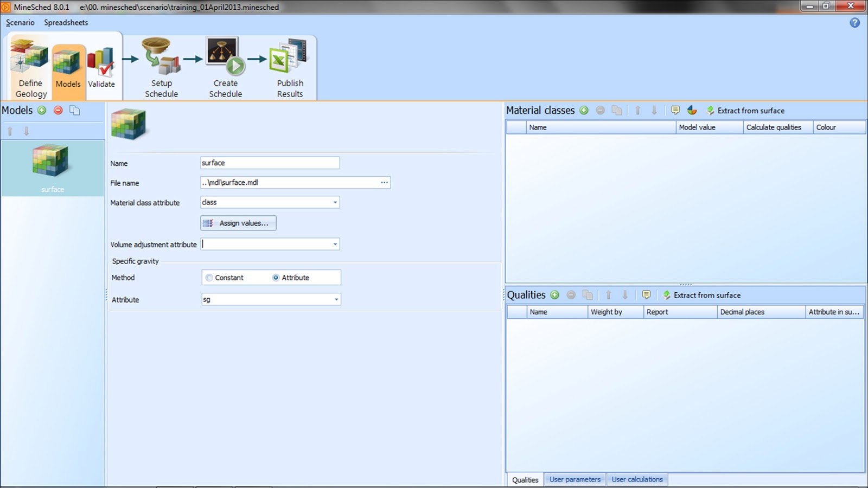This screenshot has width=868, height=488.
Task: Open the Validate step
Action: coord(102,65)
